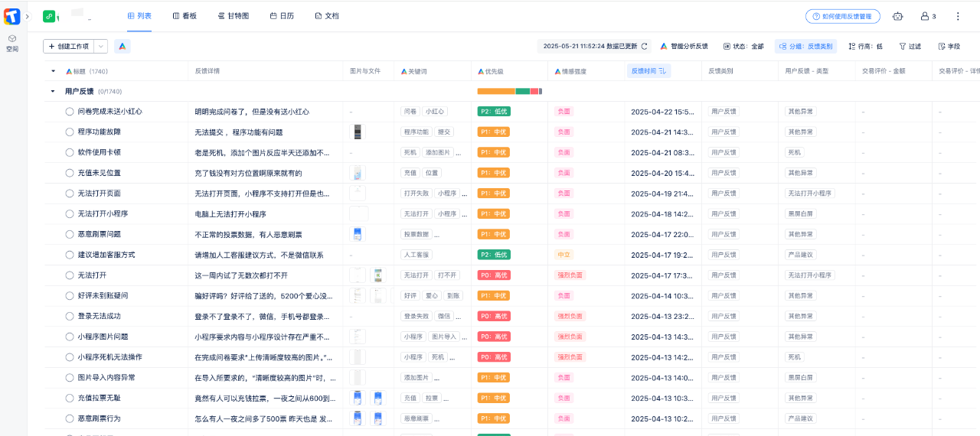Click the 创建工作项 button

click(68, 47)
